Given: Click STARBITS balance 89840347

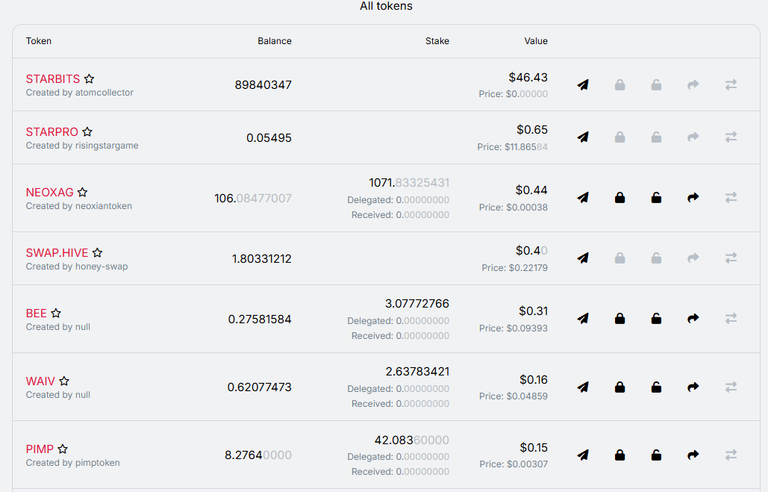Looking at the screenshot, I should pyautogui.click(x=263, y=85).
